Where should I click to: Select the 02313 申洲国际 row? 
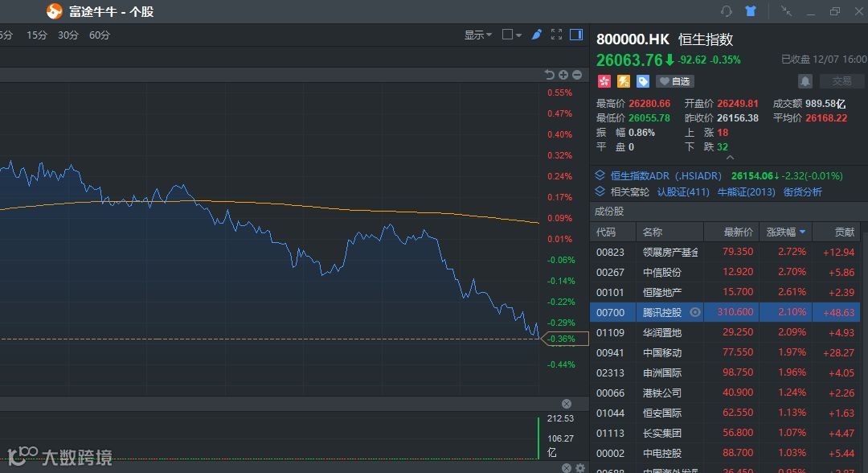[x=725, y=372]
